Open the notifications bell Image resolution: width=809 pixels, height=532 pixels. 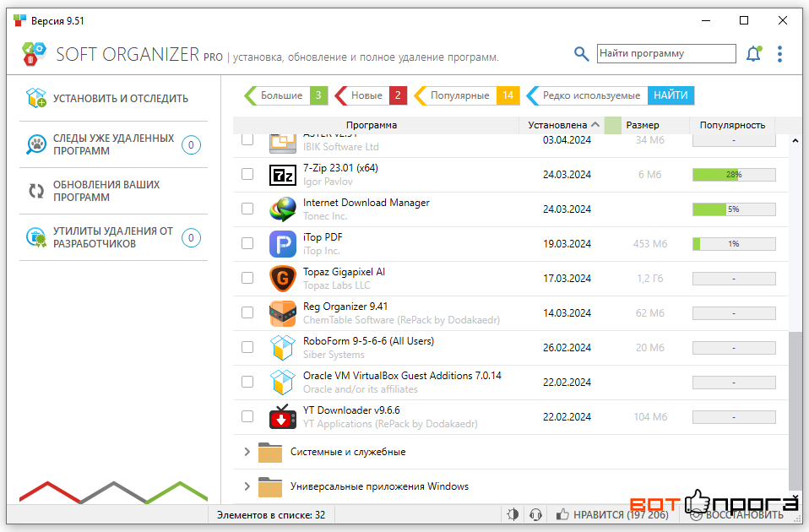754,53
